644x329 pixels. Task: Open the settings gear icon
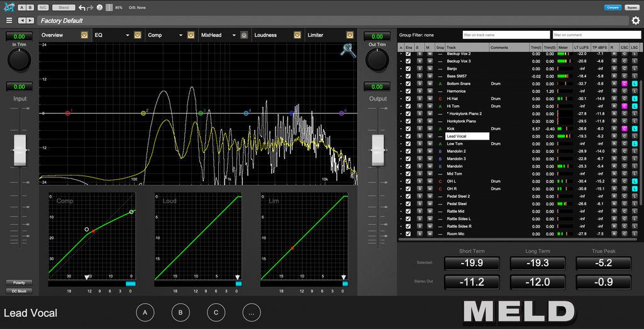pos(635,21)
